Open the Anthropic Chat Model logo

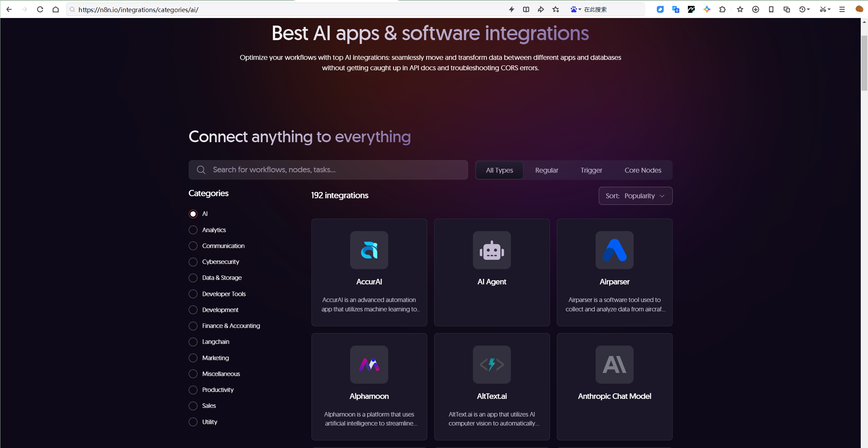pyautogui.click(x=614, y=364)
